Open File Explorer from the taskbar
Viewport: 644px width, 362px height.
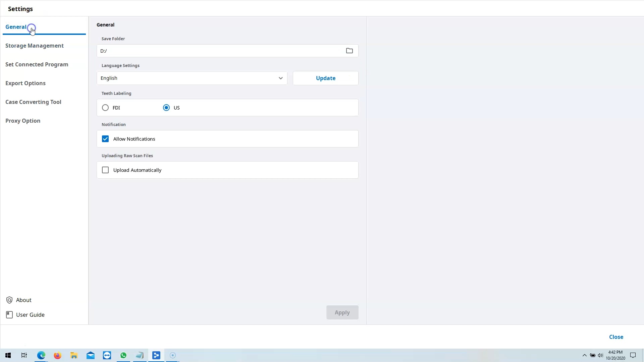tap(74, 355)
